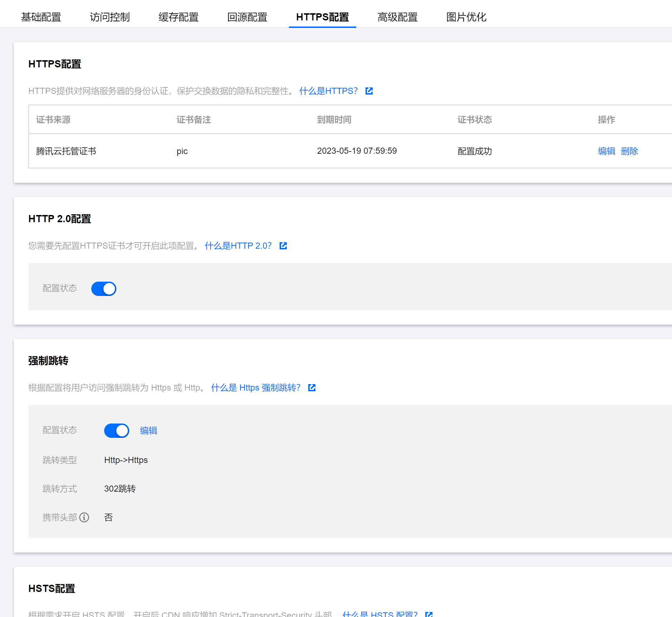Click the expiry time 2023-05-19 07:59:59
Viewport: 672px width, 617px height.
(x=357, y=151)
